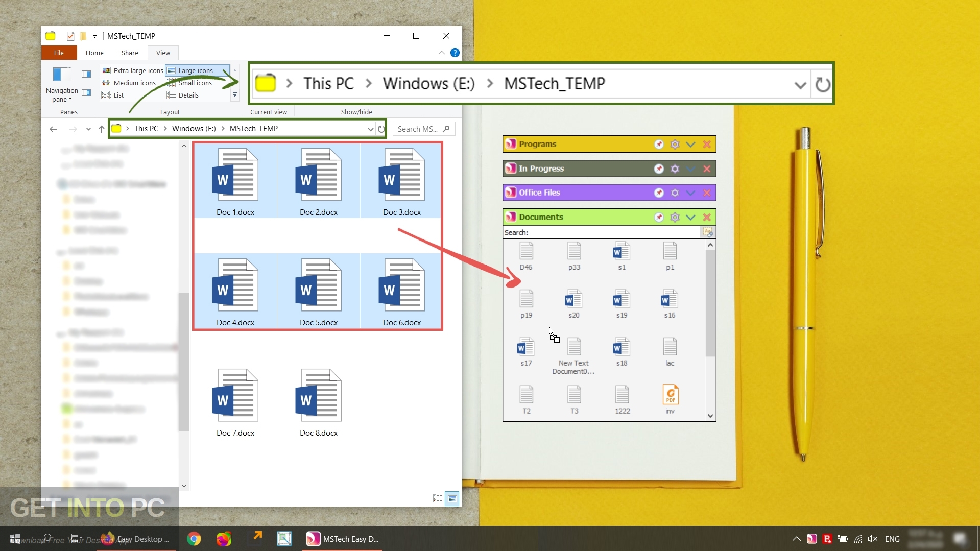Click the search filter icon in Documents panel
980x551 pixels.
click(x=708, y=232)
